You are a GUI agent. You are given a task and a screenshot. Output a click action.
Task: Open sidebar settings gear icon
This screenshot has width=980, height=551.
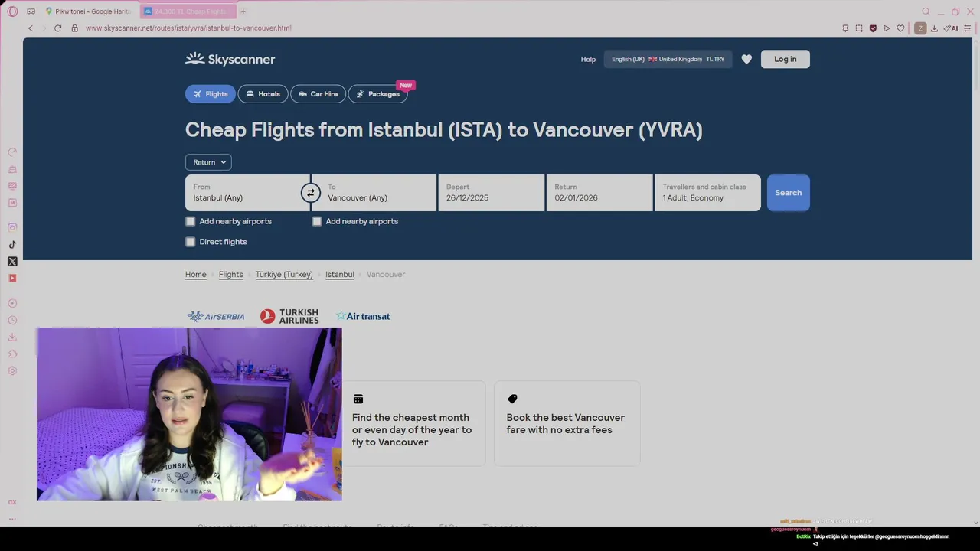coord(12,371)
